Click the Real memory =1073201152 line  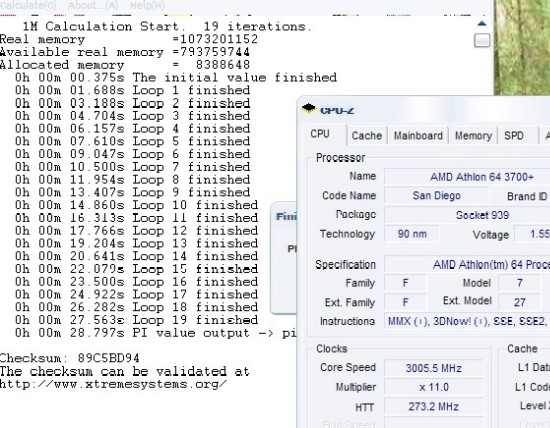coord(129,39)
